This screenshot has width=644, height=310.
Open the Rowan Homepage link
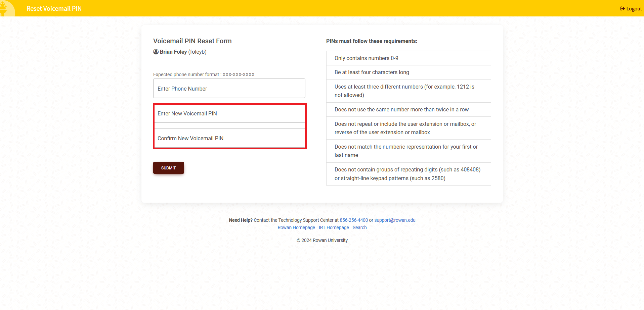coord(296,227)
